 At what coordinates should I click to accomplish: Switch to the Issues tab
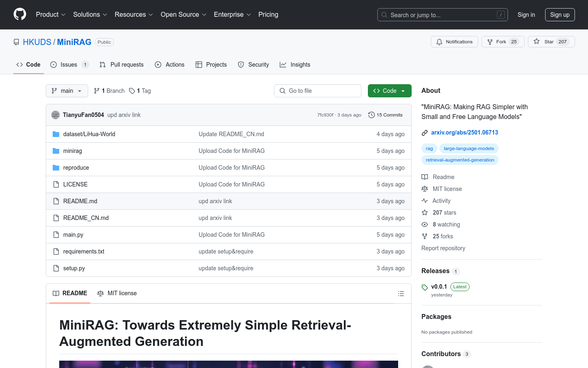click(x=69, y=65)
